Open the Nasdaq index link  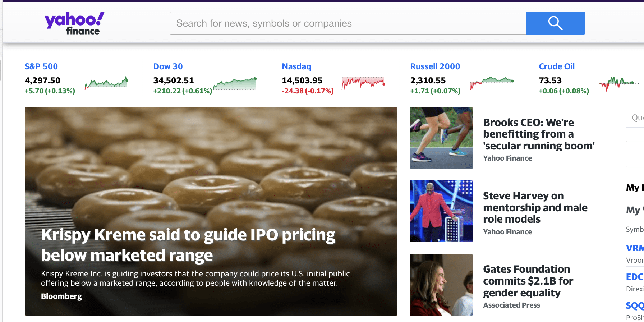click(296, 66)
